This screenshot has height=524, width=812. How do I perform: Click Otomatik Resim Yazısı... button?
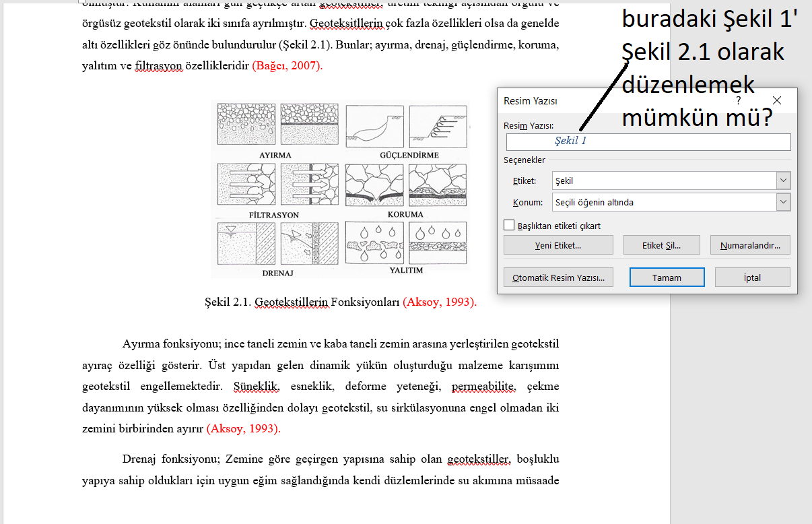pyautogui.click(x=558, y=277)
